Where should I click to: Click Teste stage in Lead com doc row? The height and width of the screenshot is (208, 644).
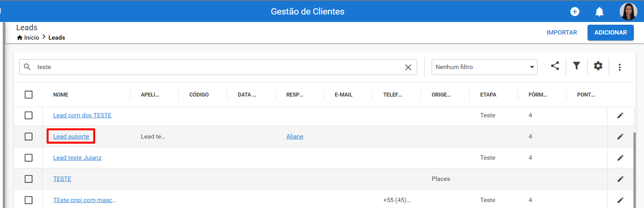(488, 115)
